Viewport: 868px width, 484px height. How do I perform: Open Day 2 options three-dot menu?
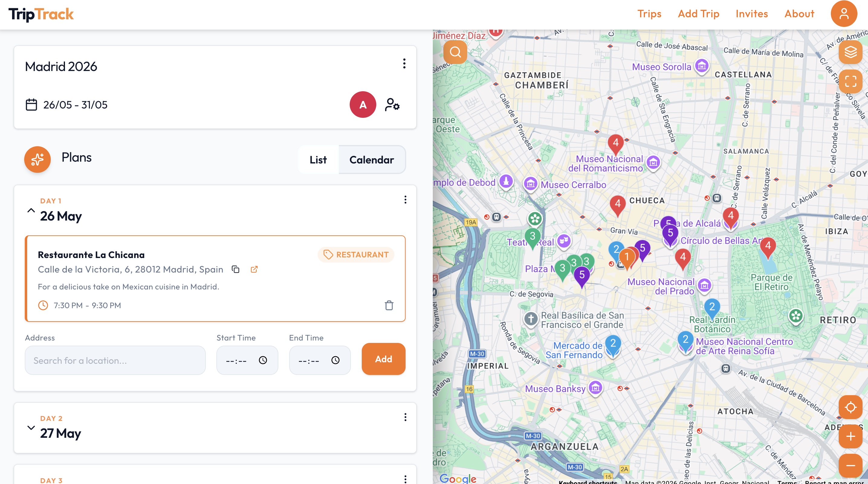(x=405, y=417)
